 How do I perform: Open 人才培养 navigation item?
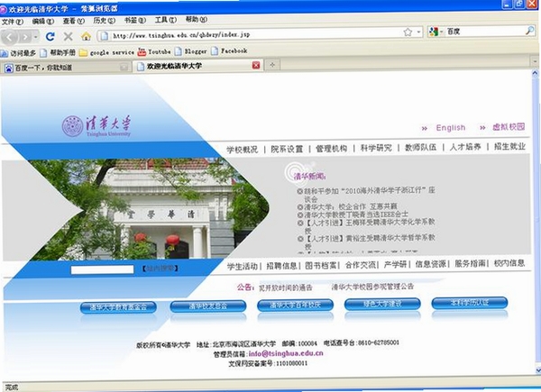465,147
